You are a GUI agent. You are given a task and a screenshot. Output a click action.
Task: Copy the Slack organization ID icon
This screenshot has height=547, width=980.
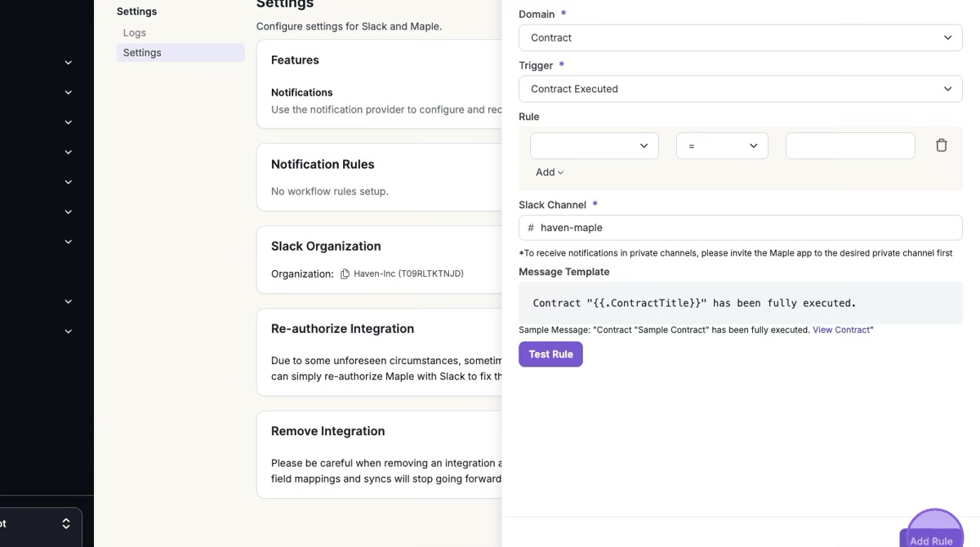click(345, 274)
